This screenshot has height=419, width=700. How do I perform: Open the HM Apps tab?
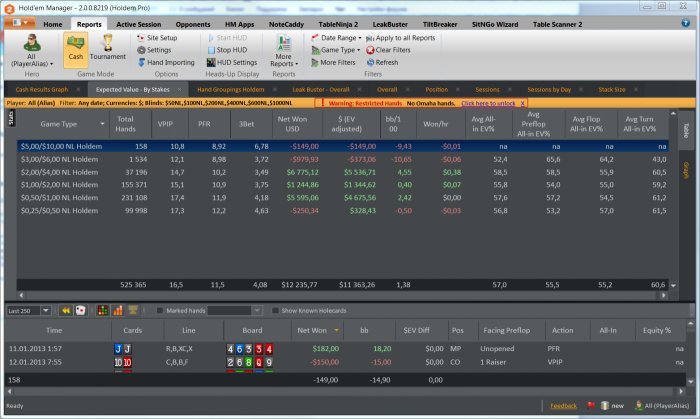pos(239,24)
